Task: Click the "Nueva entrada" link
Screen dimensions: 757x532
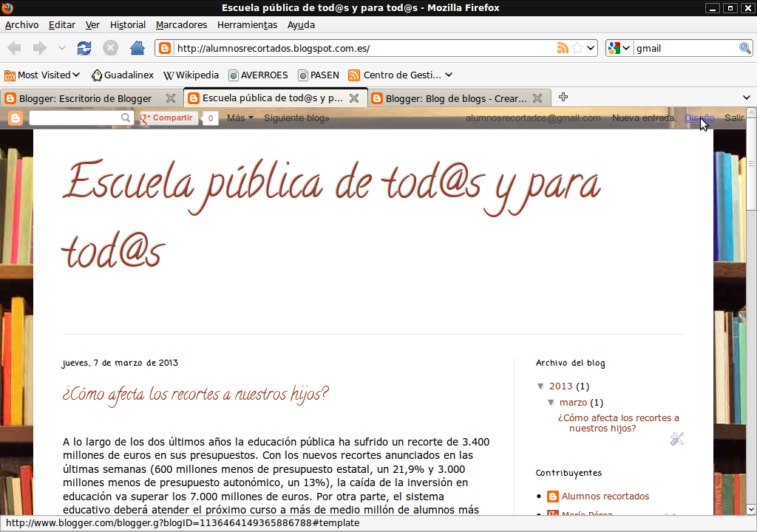Action: pos(642,117)
